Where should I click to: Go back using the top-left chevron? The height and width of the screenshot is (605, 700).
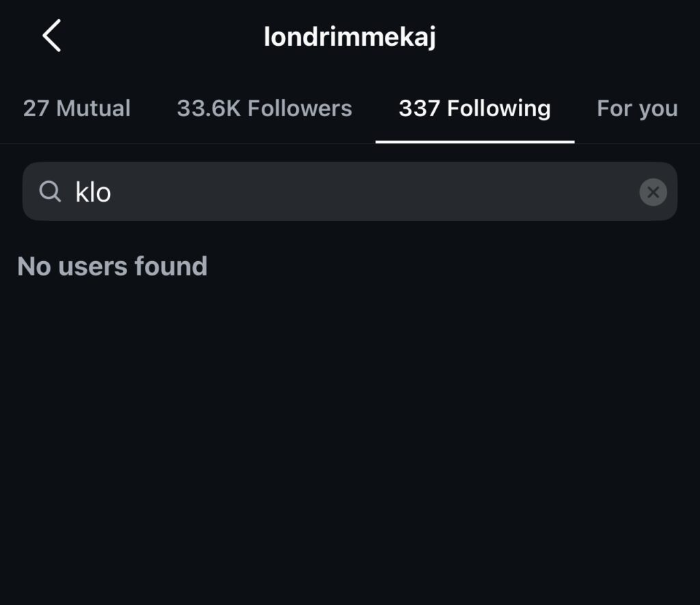tap(52, 36)
